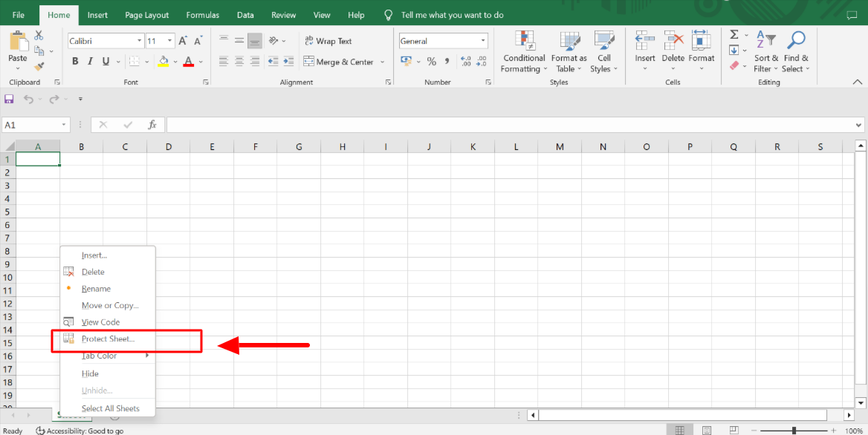The width and height of the screenshot is (868, 435).
Task: Click Increase Decimal icon
Action: click(465, 62)
